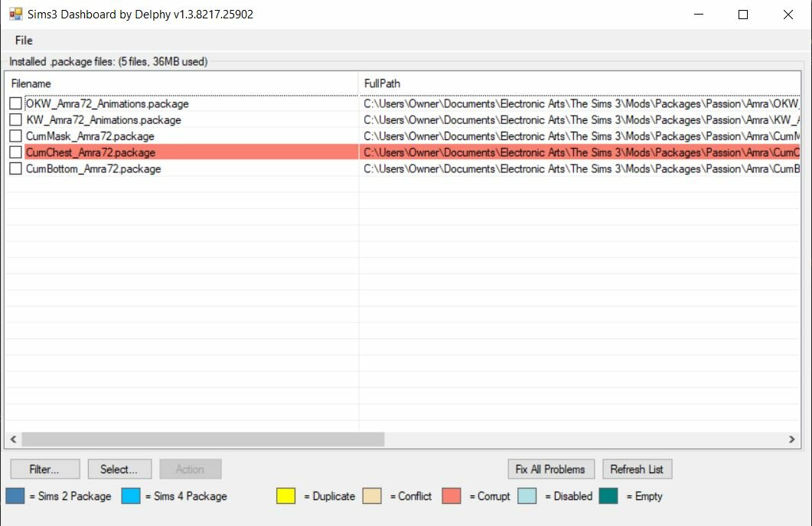
Task: Enable the checkbox on the corrupt red row
Action: (15, 152)
